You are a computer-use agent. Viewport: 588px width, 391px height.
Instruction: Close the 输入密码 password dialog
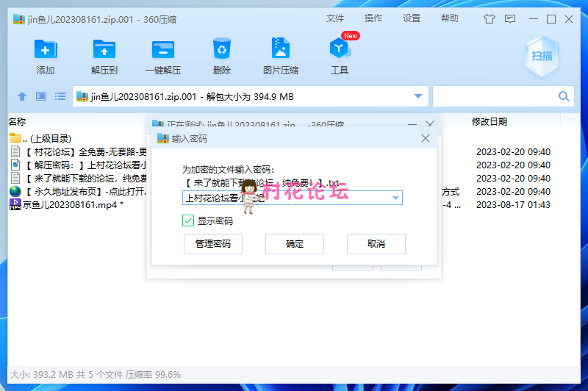pos(426,138)
